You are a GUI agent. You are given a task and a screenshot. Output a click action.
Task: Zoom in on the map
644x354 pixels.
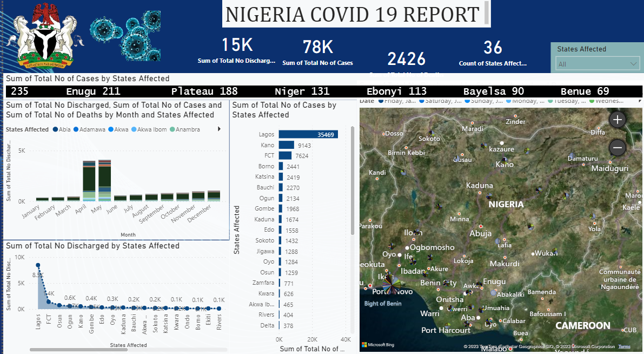pyautogui.click(x=617, y=120)
